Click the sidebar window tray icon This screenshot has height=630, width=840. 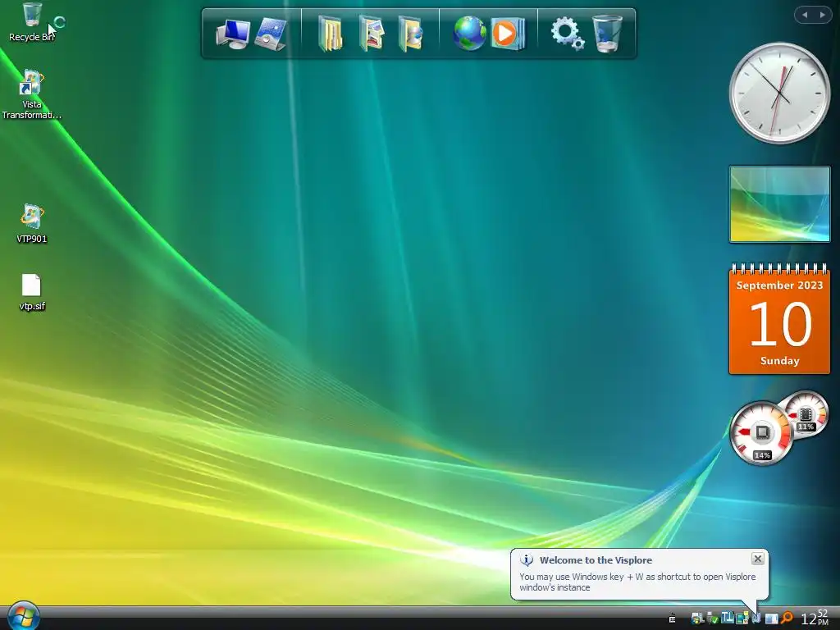771,619
